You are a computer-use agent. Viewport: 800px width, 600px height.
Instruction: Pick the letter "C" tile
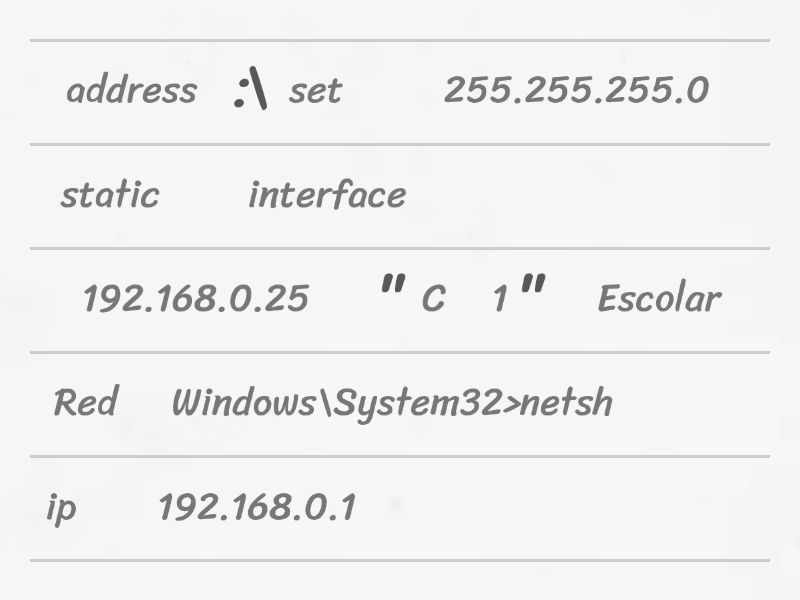433,300
